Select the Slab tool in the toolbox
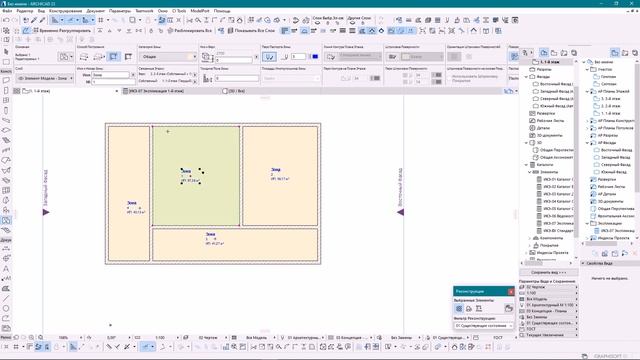 point(6,130)
